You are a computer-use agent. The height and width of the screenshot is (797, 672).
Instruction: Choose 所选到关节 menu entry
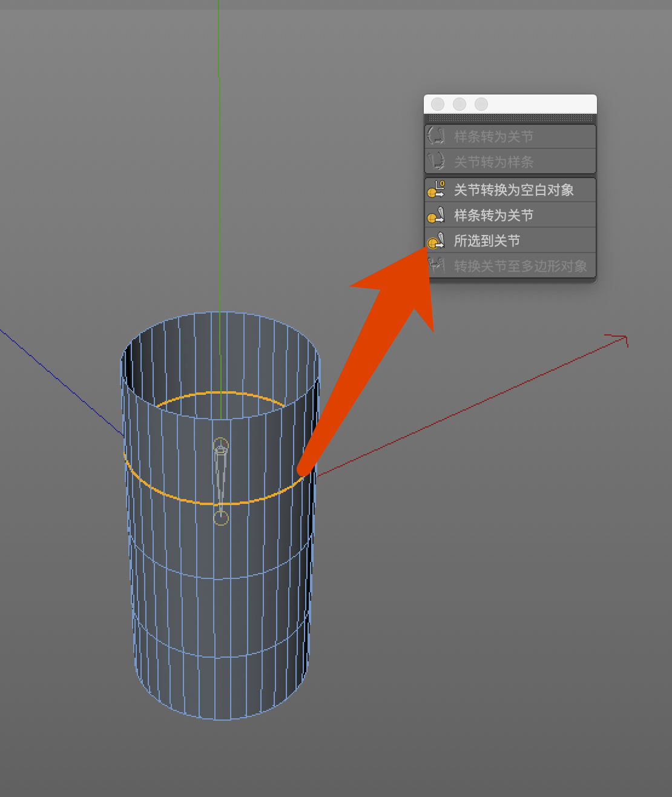coord(510,240)
